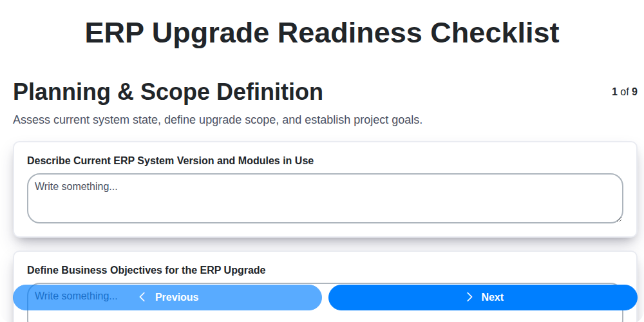Image resolution: width=644 pixels, height=322 pixels.
Task: Click the "ERP Upgrade Readiness Checklist" title
Action: [x=322, y=33]
